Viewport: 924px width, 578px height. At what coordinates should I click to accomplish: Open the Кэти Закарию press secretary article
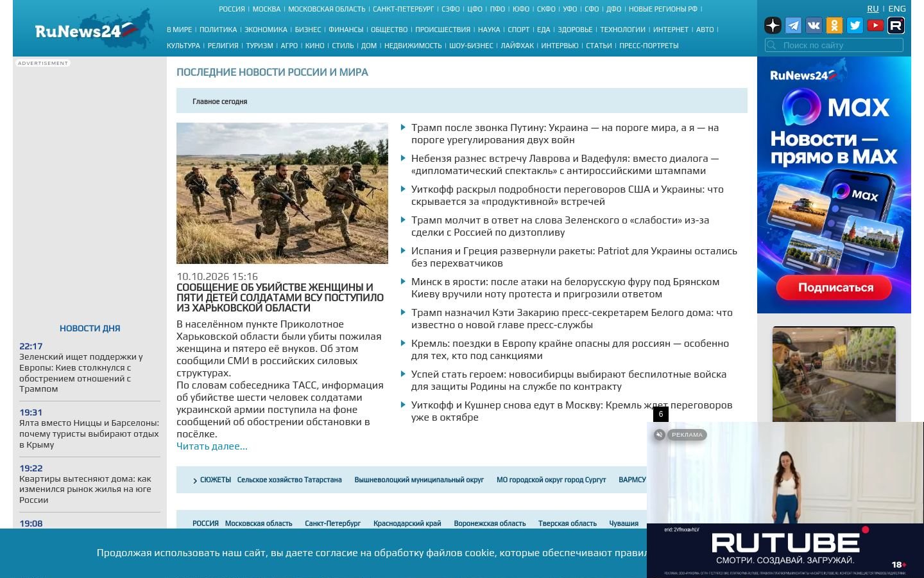click(572, 319)
